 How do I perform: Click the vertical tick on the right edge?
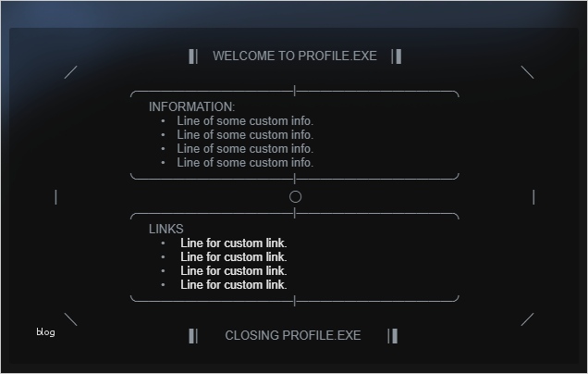click(x=533, y=197)
